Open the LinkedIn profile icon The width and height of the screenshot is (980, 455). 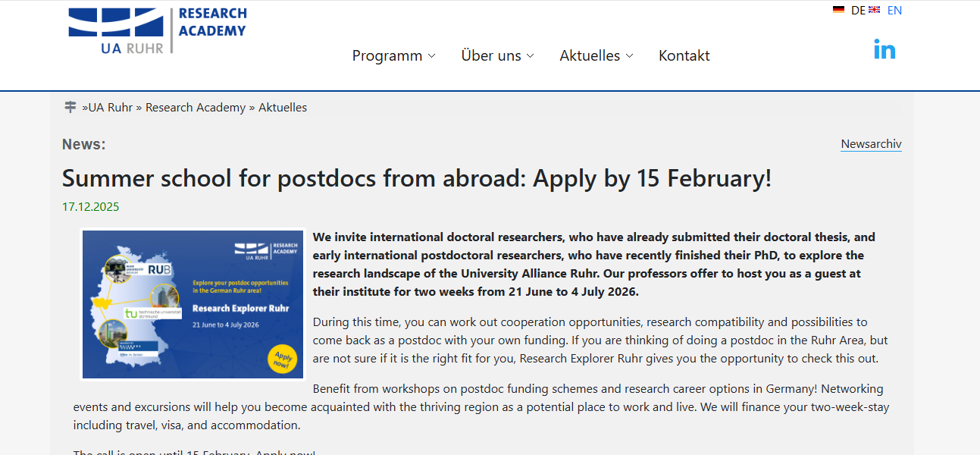(x=885, y=50)
